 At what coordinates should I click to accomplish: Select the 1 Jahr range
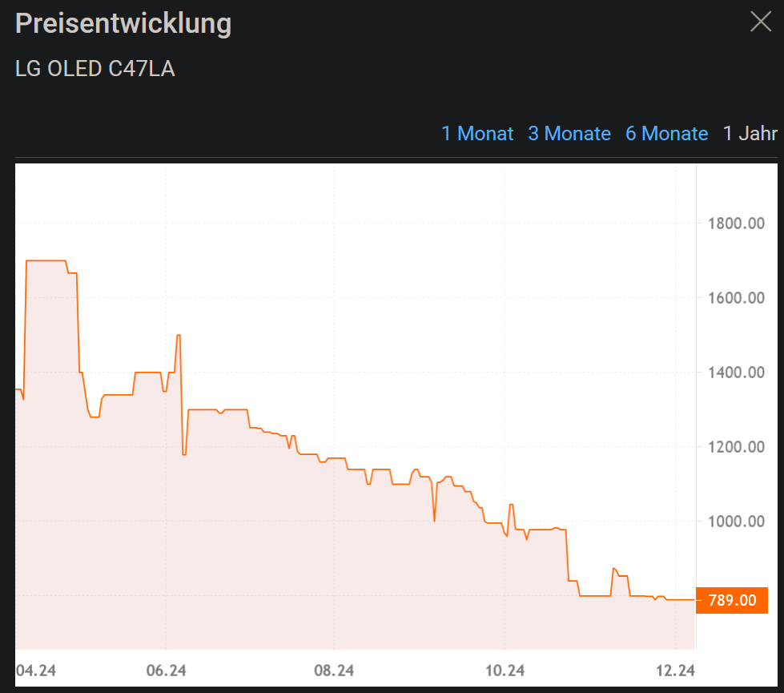click(750, 134)
